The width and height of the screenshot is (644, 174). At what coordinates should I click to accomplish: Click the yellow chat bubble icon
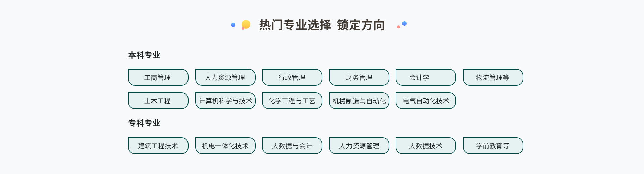246,24
